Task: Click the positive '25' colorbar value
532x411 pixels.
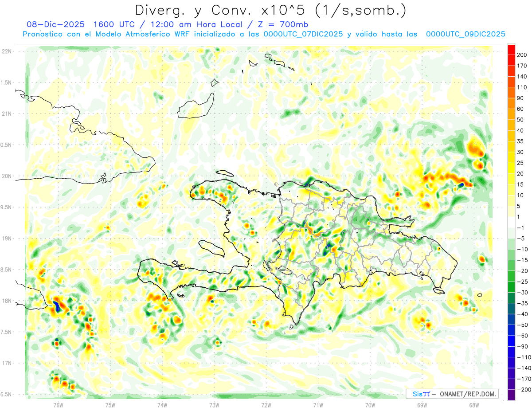Action: (520, 163)
